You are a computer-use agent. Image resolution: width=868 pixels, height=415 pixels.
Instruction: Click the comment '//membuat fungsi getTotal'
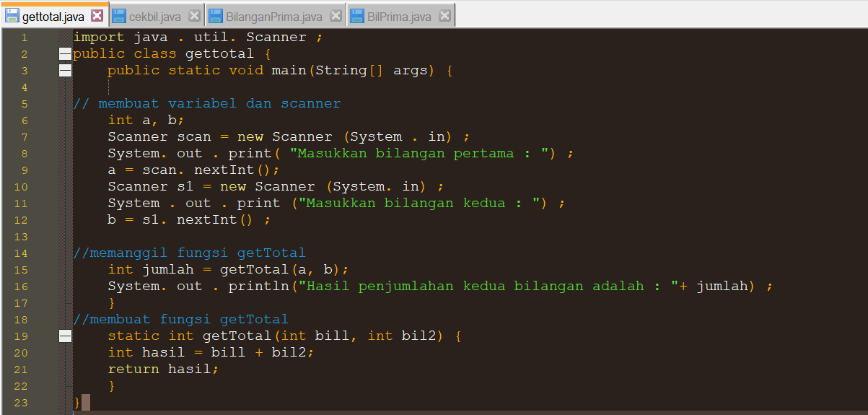pos(181,319)
